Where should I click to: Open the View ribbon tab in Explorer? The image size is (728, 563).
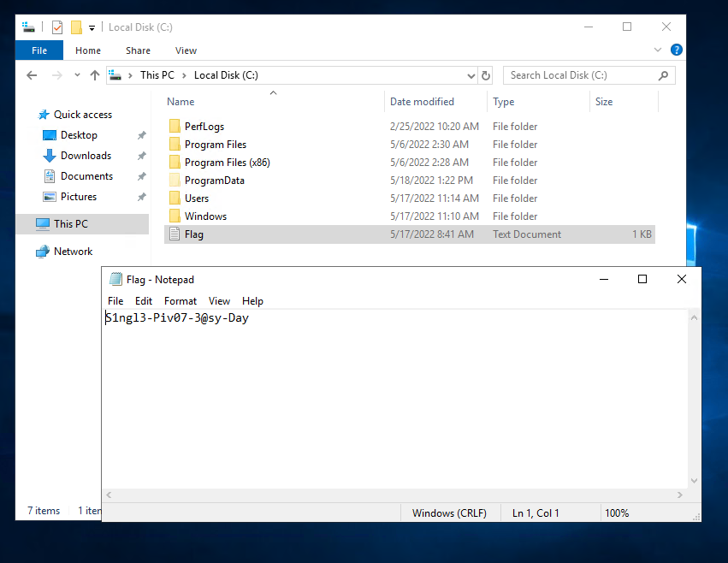point(186,50)
